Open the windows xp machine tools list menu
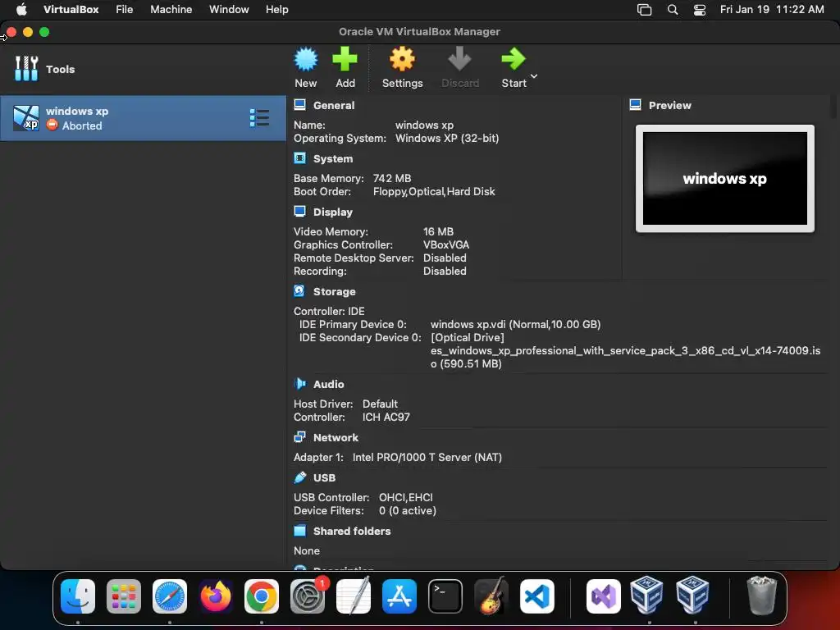The height and width of the screenshot is (630, 840). [x=259, y=118]
